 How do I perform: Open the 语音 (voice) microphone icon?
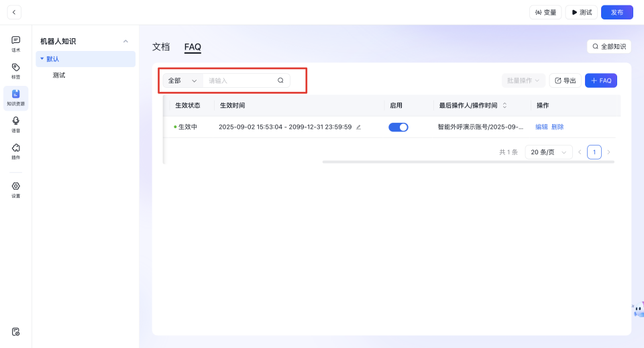(x=15, y=124)
